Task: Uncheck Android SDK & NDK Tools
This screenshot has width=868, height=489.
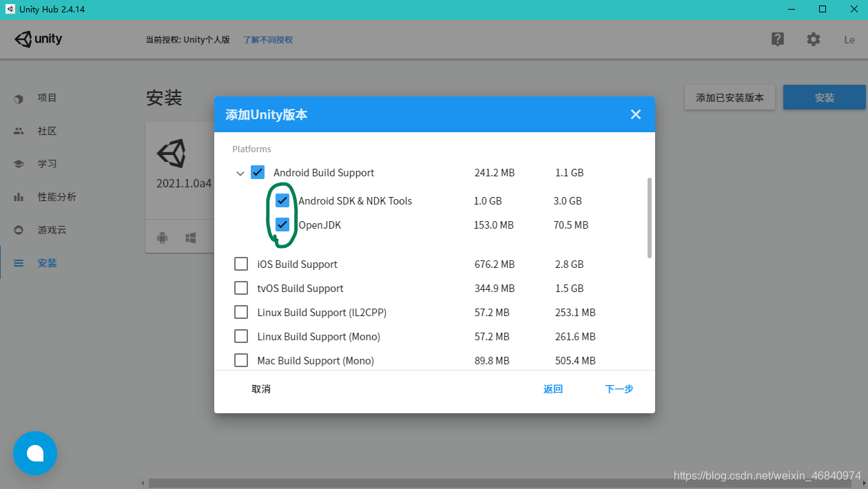Action: [282, 200]
